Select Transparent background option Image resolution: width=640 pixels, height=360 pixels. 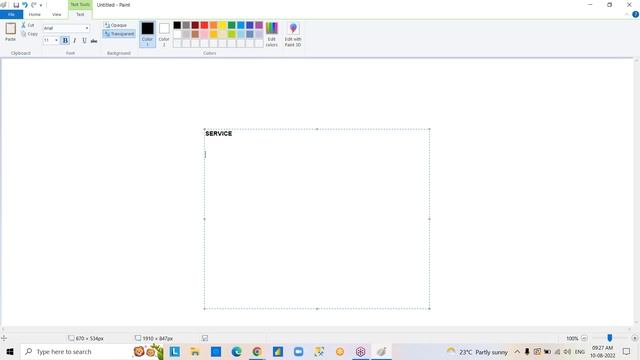[x=119, y=34]
